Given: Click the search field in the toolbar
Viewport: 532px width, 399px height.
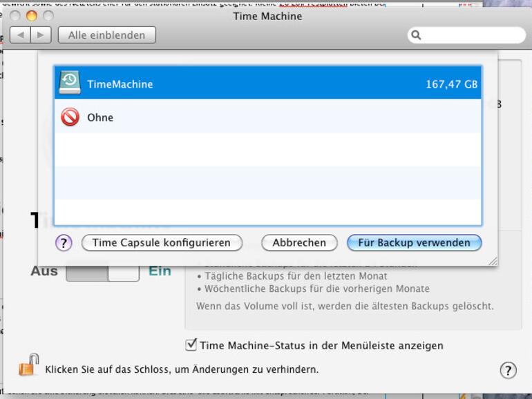Looking at the screenshot, I should pos(466,35).
